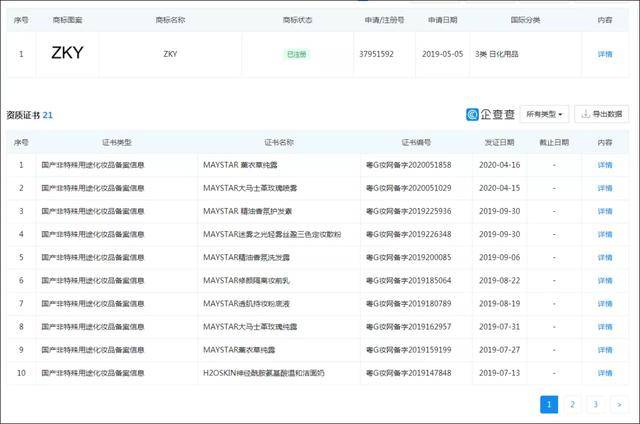
Task: View 详情 for certificate 粤G妆网备字2019226348
Action: coord(605,234)
